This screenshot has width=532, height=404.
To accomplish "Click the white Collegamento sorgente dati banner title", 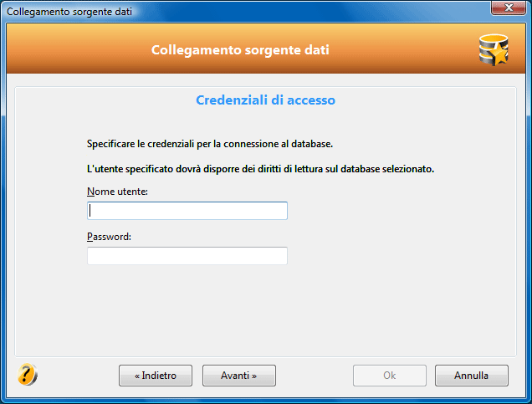I will coord(240,50).
